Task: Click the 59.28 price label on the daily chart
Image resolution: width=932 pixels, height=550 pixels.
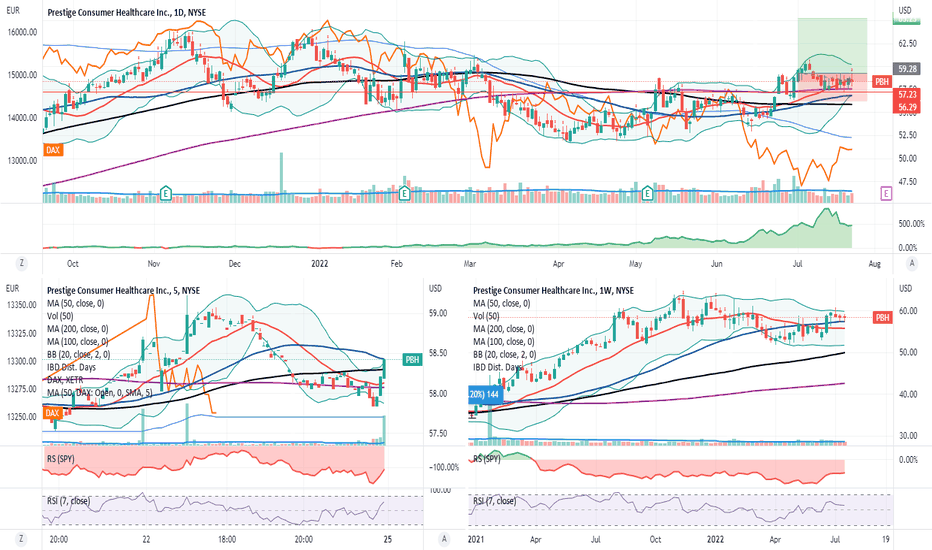Action: coord(907,68)
